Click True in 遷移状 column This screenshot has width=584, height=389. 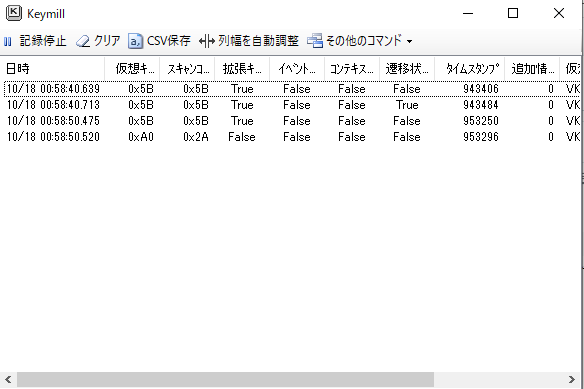pyautogui.click(x=407, y=105)
